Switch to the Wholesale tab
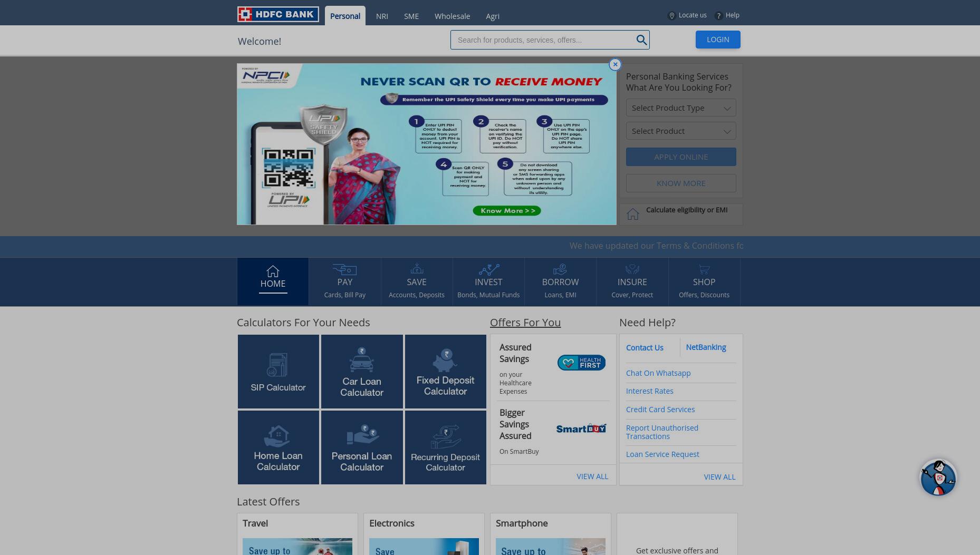The height and width of the screenshot is (555, 980). [x=452, y=16]
